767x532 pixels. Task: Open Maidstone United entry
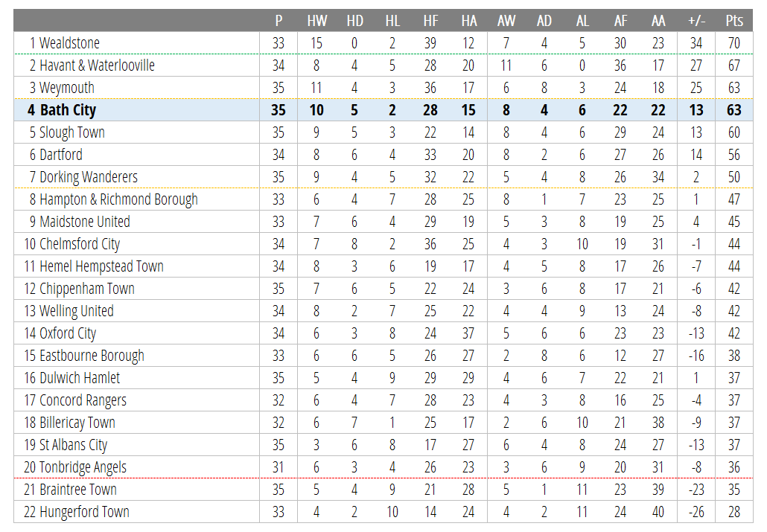pos(85,222)
